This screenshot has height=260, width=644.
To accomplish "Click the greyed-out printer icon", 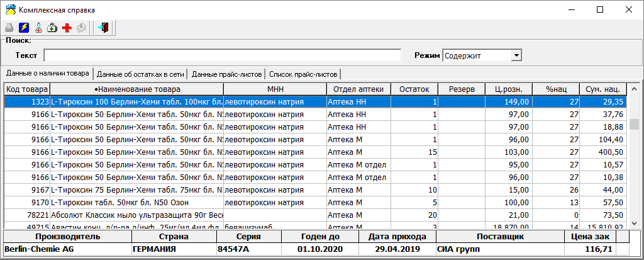I will (9, 28).
